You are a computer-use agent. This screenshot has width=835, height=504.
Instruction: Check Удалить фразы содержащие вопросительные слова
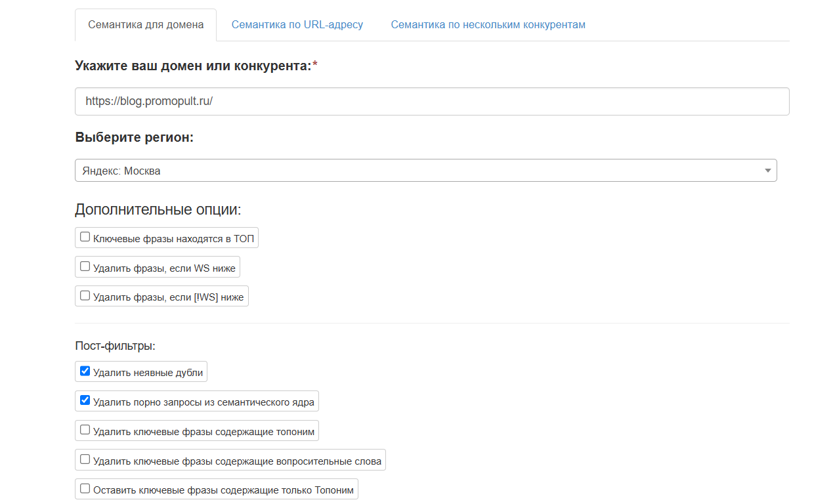point(85,460)
